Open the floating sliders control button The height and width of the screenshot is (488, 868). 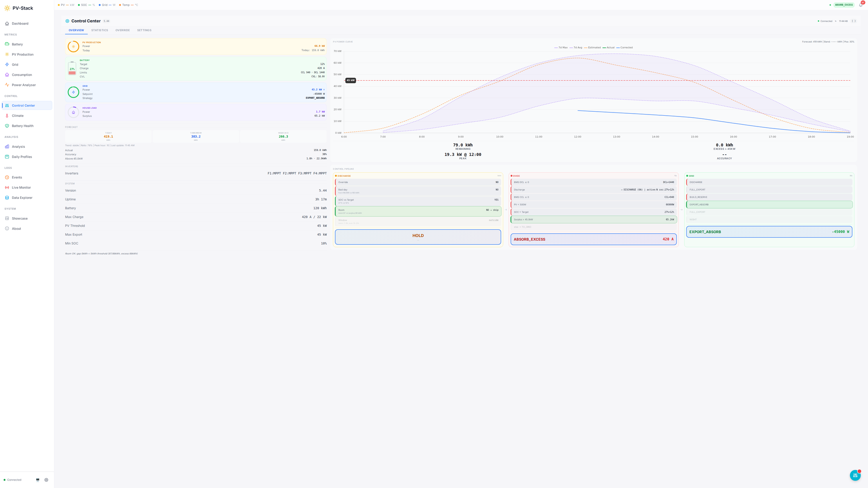coord(855,475)
